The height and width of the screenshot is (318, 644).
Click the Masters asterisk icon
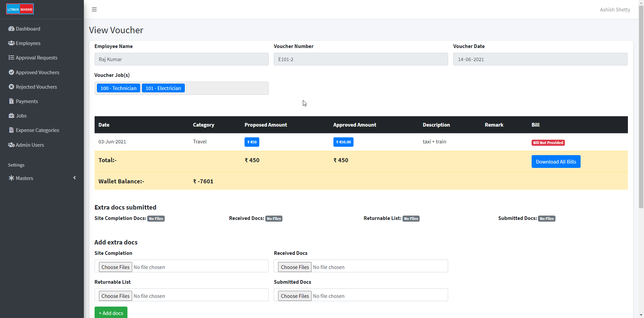(11, 178)
